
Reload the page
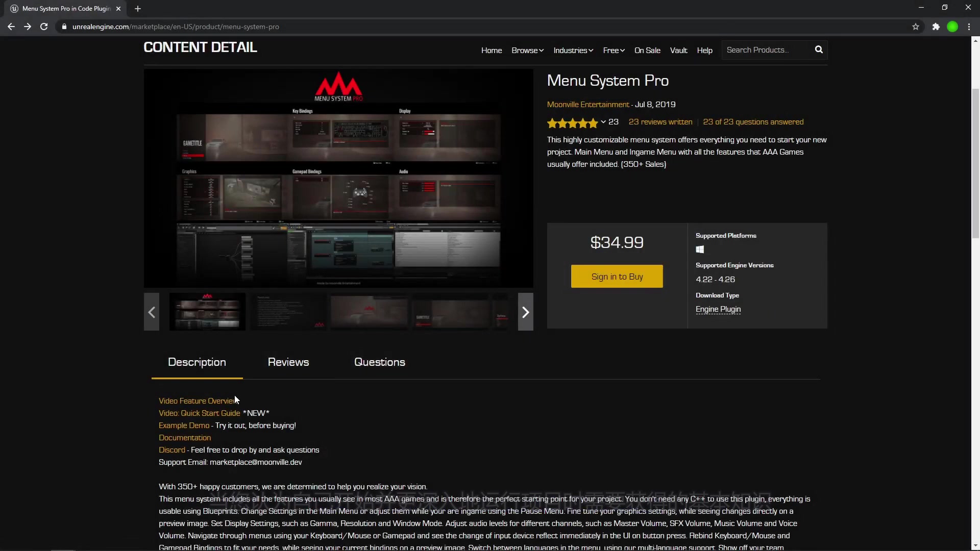coord(44,27)
